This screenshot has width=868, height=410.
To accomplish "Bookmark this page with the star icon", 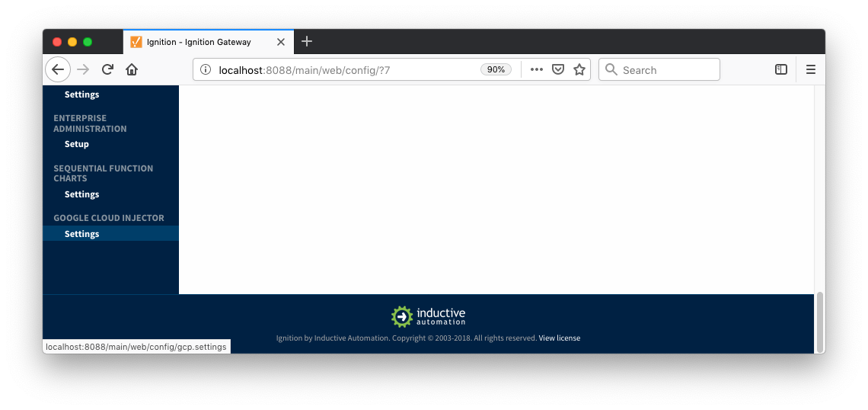I will [x=579, y=69].
